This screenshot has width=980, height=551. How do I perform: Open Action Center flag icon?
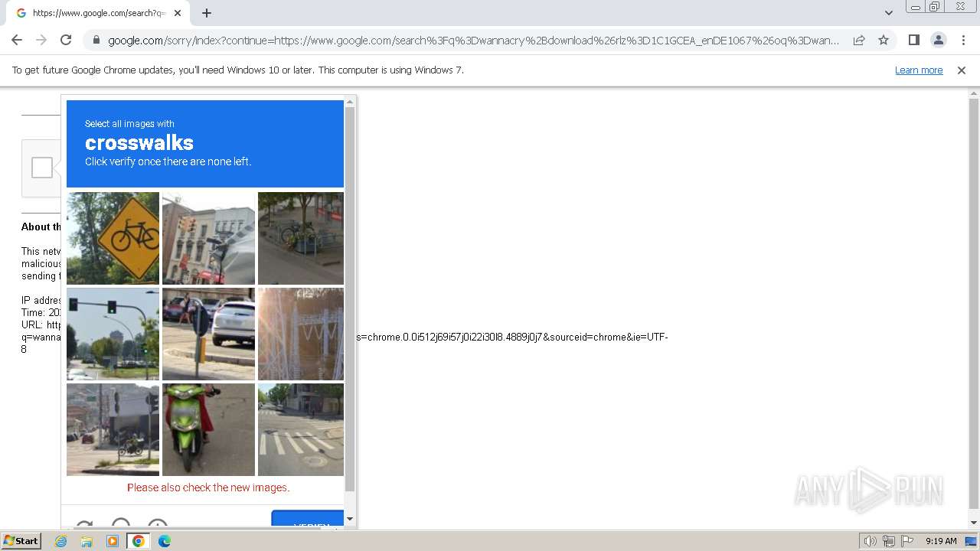coord(906,541)
